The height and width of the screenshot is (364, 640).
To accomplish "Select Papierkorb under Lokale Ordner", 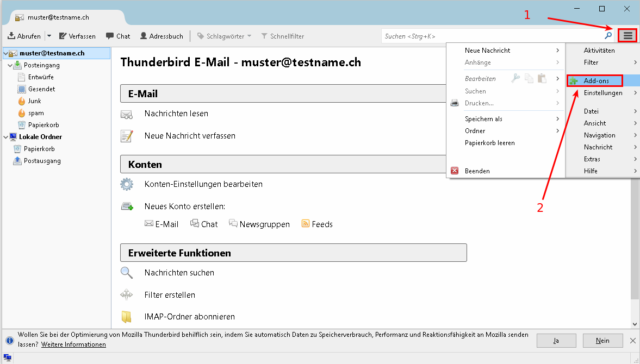I will pyautogui.click(x=39, y=149).
